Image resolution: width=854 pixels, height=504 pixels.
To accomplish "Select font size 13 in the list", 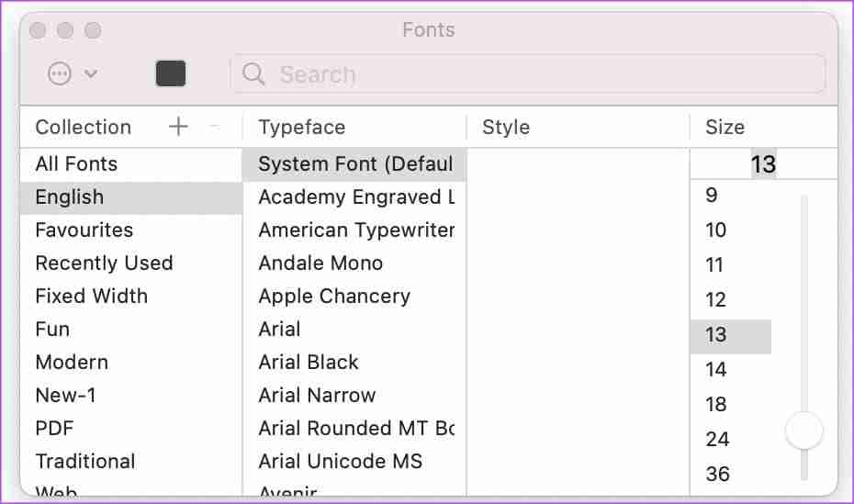I will coord(731,335).
